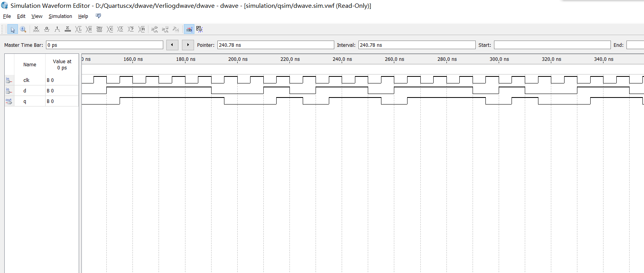Click the Start time field
Image resolution: width=644 pixels, height=273 pixels.
pyautogui.click(x=552, y=45)
